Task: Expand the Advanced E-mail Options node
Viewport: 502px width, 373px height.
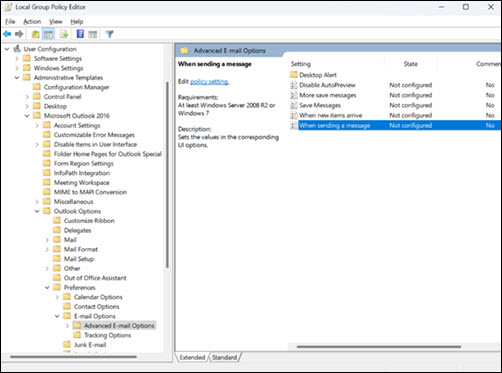Action: tap(67, 326)
